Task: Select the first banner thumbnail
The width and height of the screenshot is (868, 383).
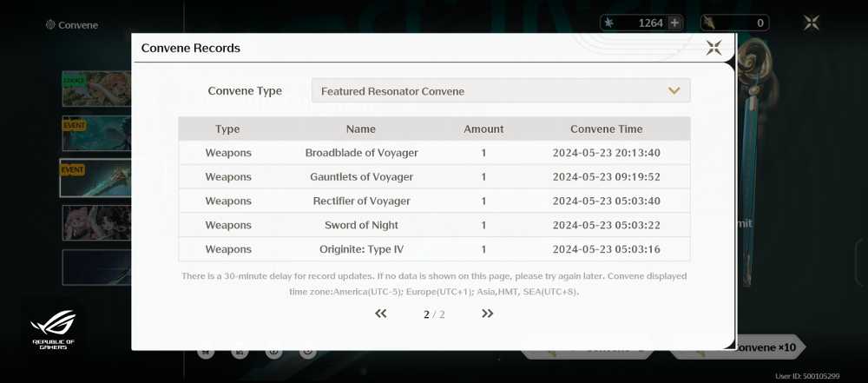Action: pos(96,89)
